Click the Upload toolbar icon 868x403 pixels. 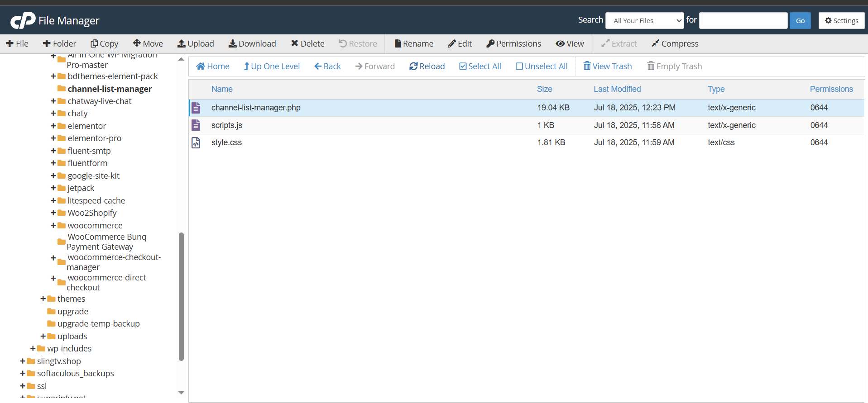coord(182,44)
